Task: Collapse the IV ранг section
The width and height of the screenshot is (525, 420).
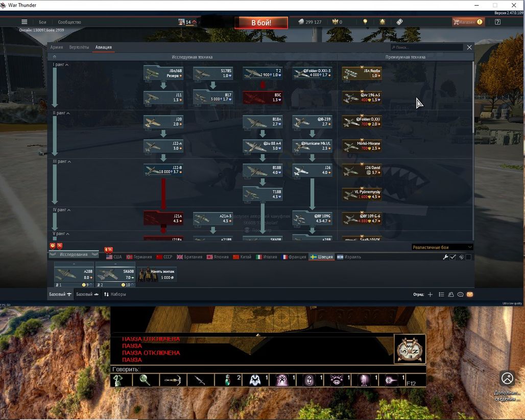Action: pos(61,210)
